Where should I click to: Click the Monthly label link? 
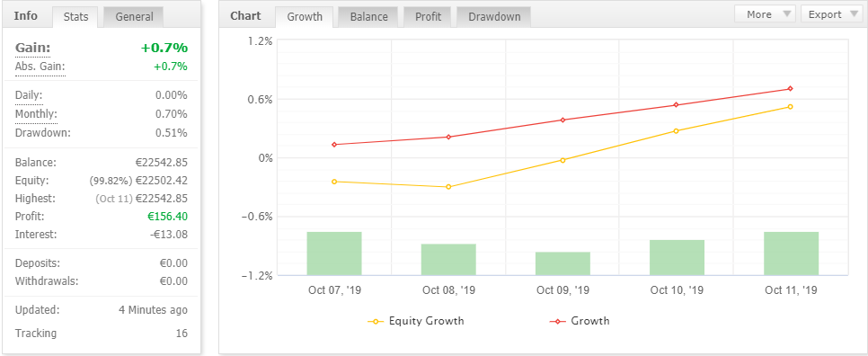36,114
